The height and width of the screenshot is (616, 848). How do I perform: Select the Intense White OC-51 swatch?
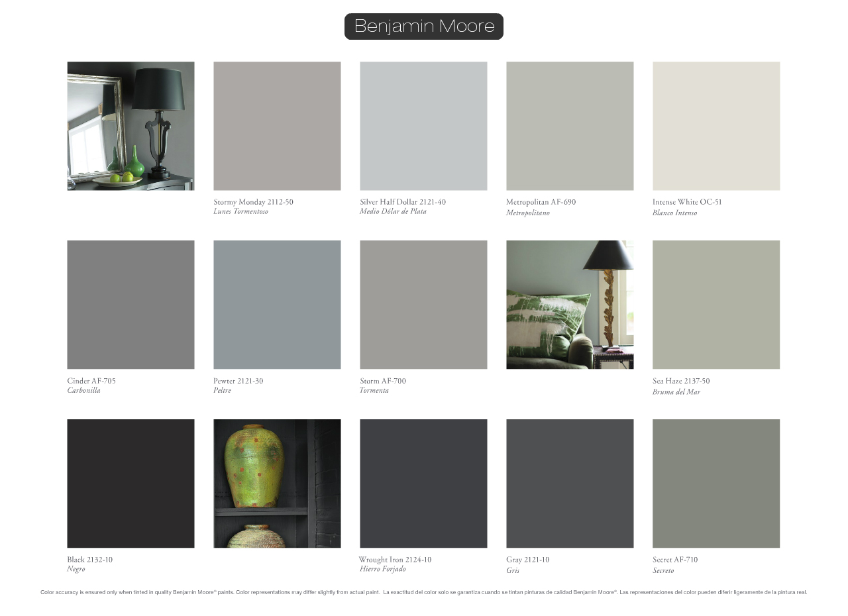[716, 126]
